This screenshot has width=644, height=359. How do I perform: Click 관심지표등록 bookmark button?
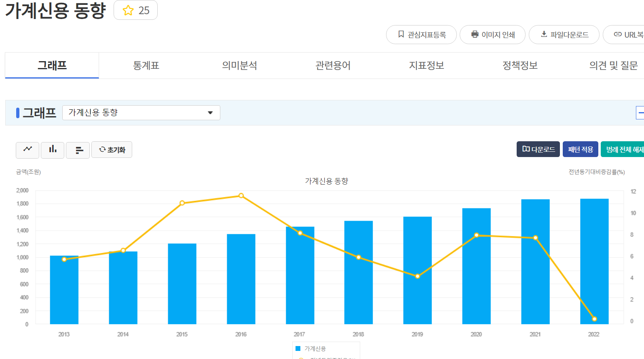click(x=421, y=35)
